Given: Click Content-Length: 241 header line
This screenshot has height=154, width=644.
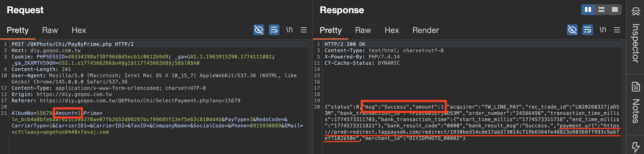Looking at the screenshot, I should click(41, 69).
